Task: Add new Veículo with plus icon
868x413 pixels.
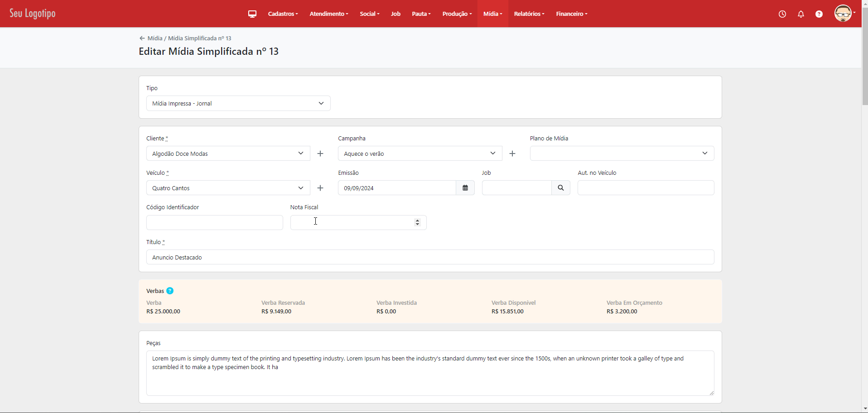Action: 320,188
